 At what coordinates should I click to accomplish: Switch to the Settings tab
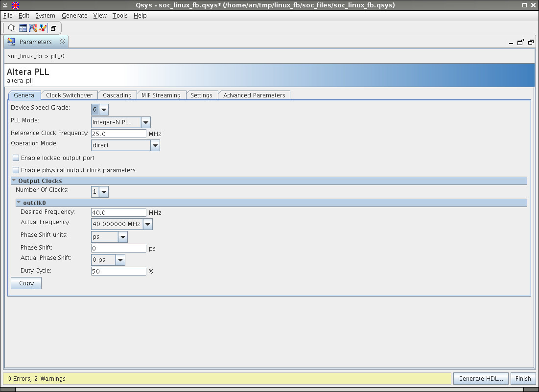(201, 95)
